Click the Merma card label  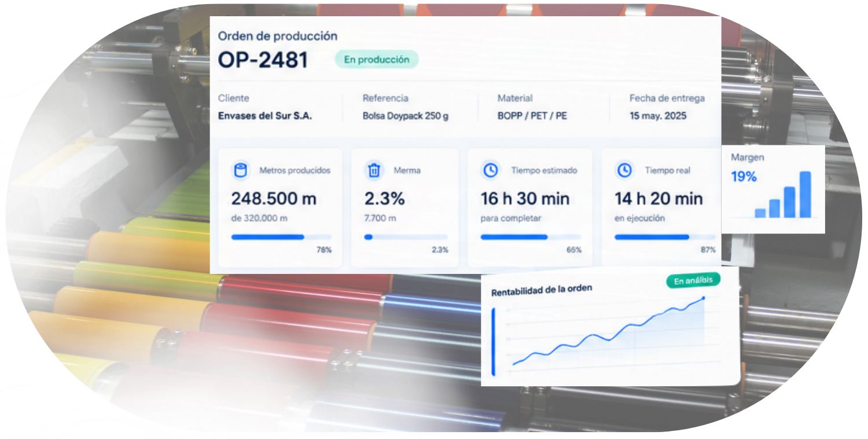(x=407, y=170)
